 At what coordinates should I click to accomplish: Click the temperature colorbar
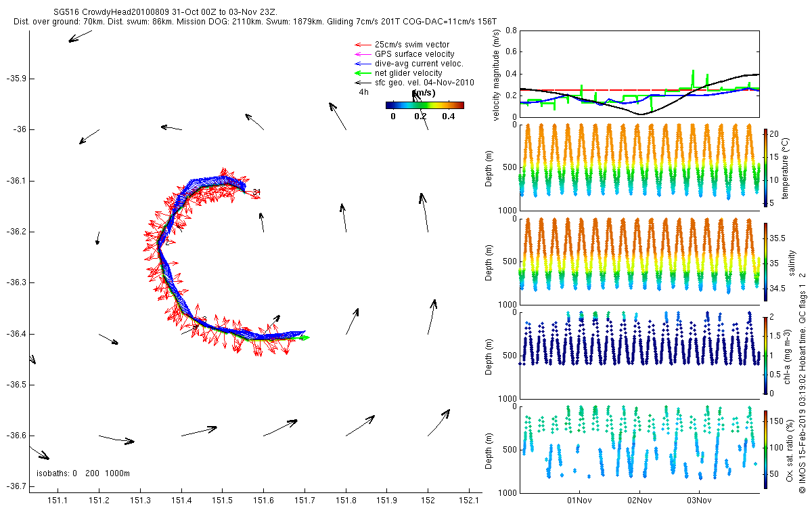[x=765, y=167]
